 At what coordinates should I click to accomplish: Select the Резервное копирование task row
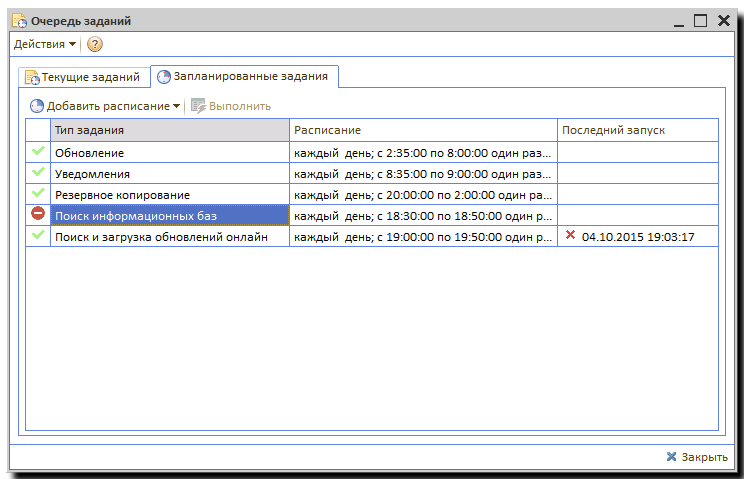tap(170, 194)
